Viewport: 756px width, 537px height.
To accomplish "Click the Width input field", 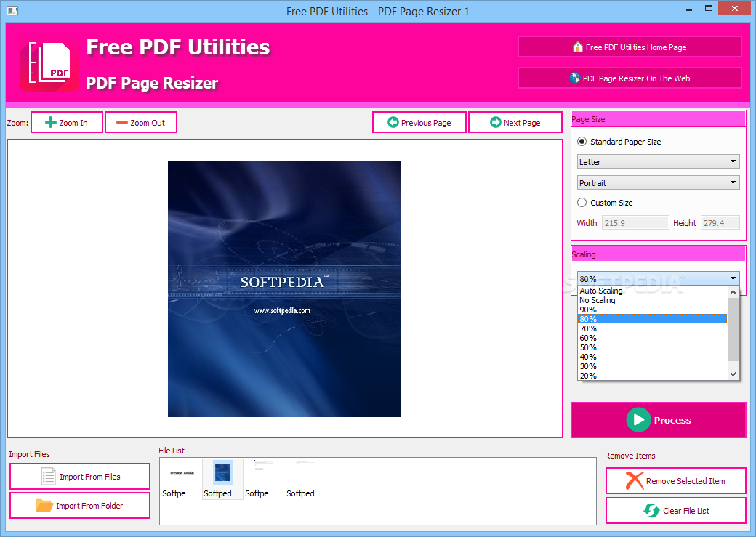I will click(x=635, y=222).
